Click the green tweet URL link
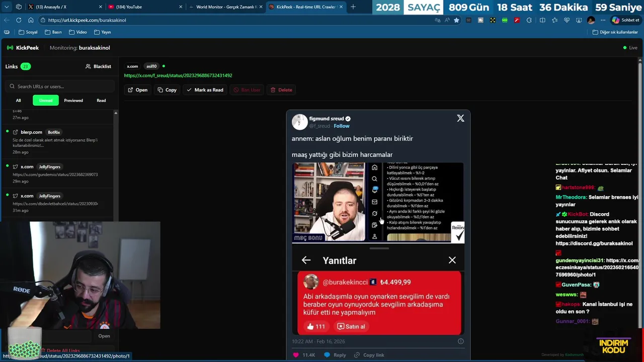The width and height of the screenshot is (644, 362). tap(178, 75)
